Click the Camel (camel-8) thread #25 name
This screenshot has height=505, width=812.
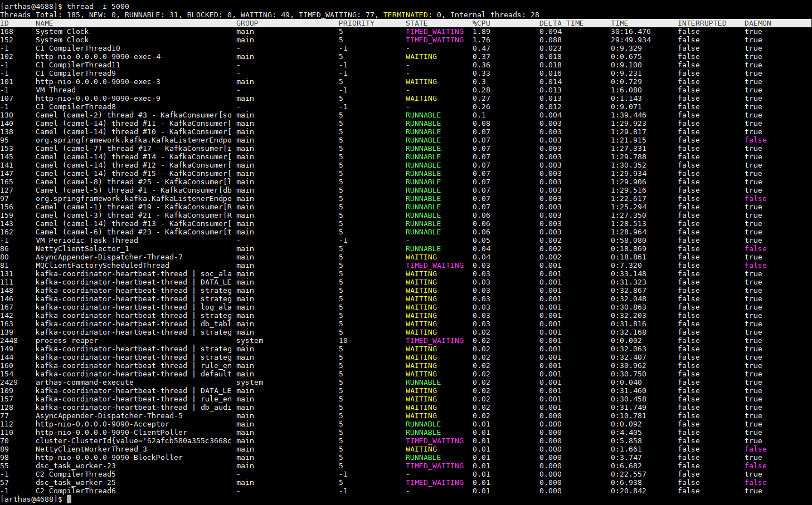pos(134,182)
